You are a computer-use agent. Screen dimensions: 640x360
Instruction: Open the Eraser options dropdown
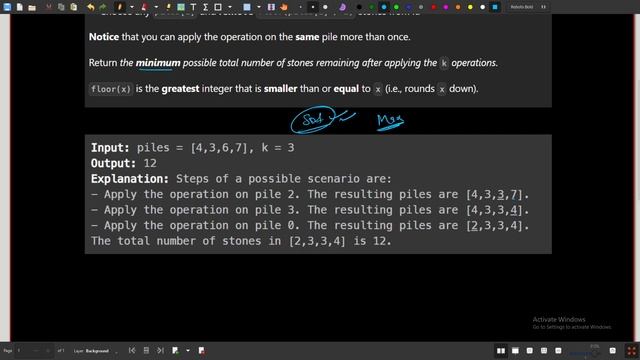point(156,7)
